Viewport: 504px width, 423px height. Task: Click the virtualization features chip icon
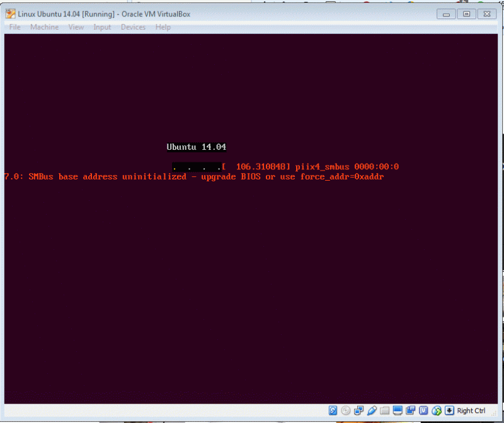[423, 410]
